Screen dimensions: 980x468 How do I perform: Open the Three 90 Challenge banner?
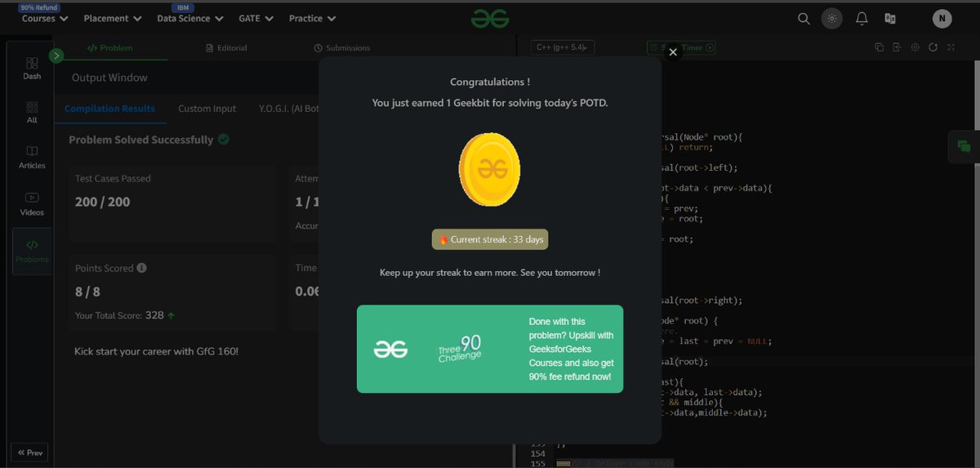pyautogui.click(x=490, y=349)
